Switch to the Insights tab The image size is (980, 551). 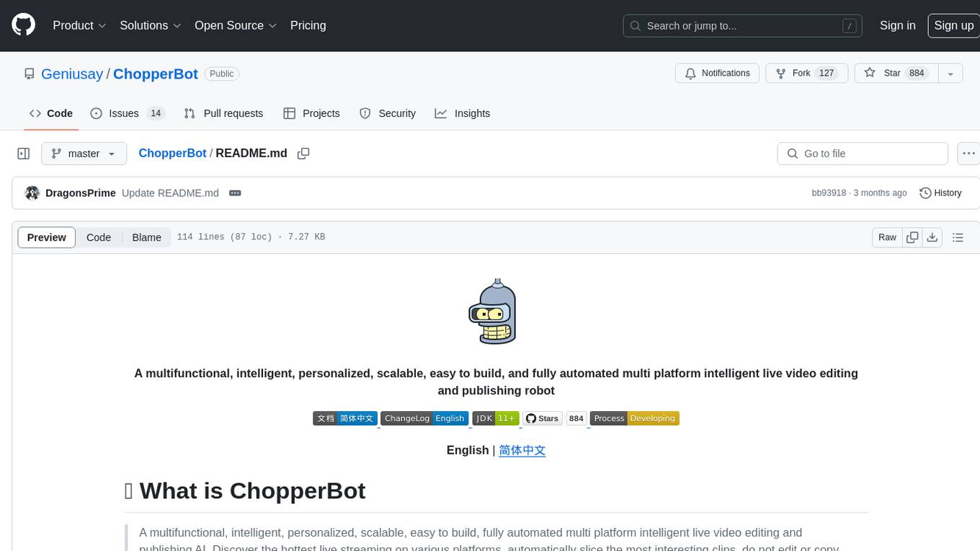tap(463, 113)
